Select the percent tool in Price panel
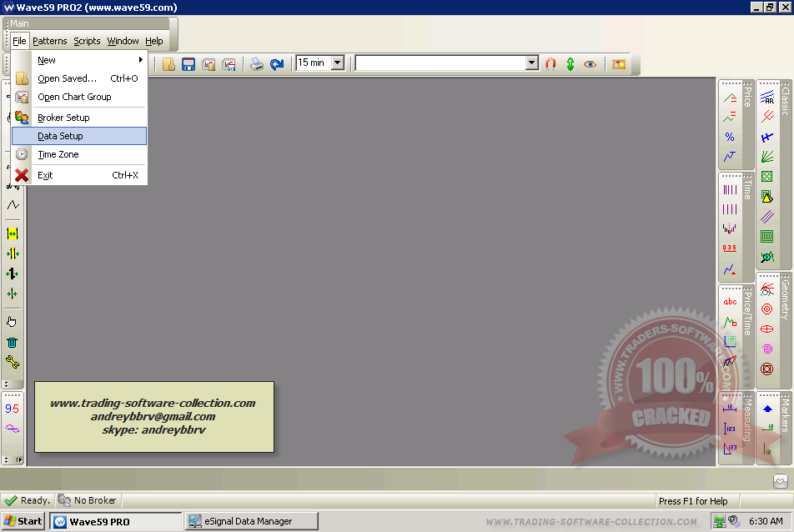Viewport: 794px width, 532px height. click(x=730, y=137)
